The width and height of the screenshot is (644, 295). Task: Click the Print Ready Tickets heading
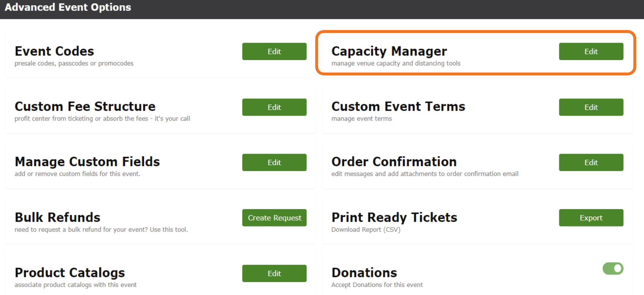click(394, 217)
